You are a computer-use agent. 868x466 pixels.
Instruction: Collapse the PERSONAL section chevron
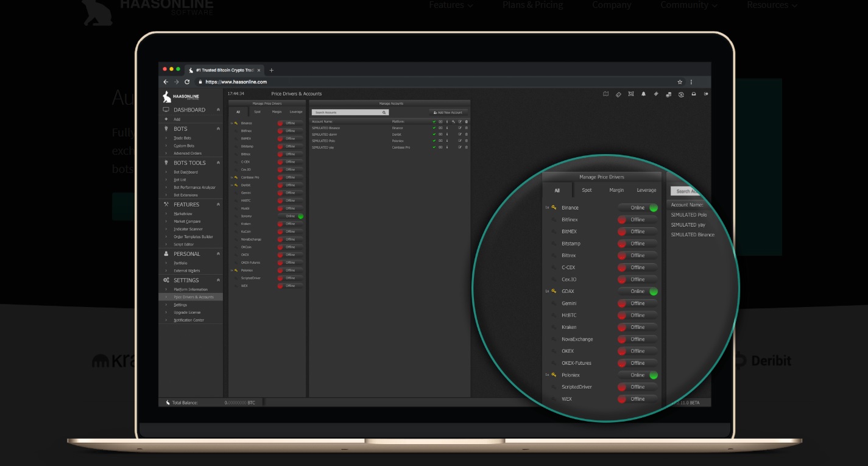pos(218,253)
